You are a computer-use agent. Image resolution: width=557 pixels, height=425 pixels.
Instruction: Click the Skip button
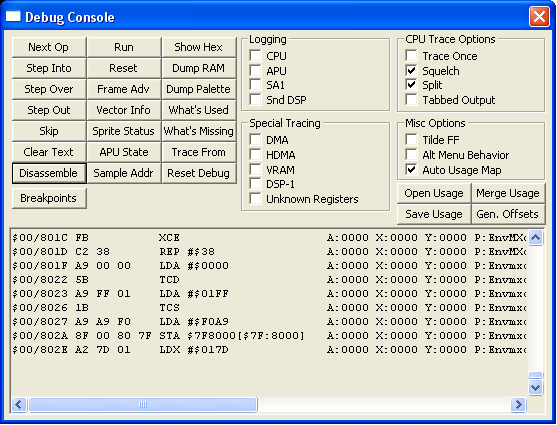point(49,131)
